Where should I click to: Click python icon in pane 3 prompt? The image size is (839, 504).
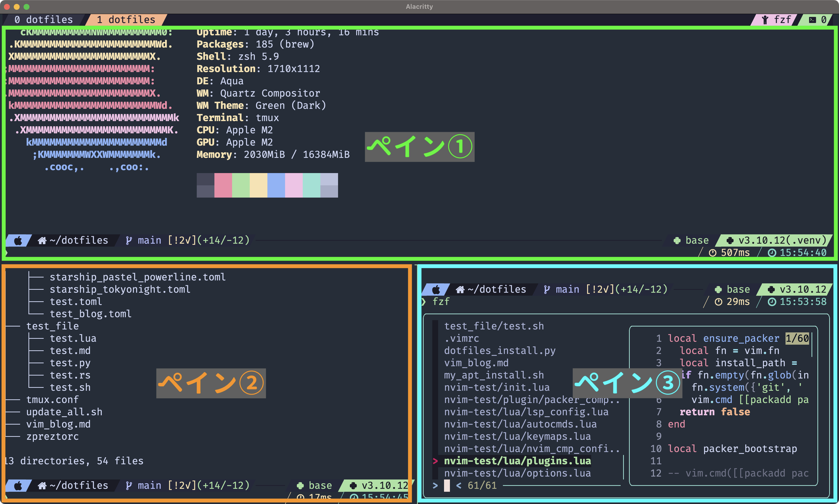771,289
